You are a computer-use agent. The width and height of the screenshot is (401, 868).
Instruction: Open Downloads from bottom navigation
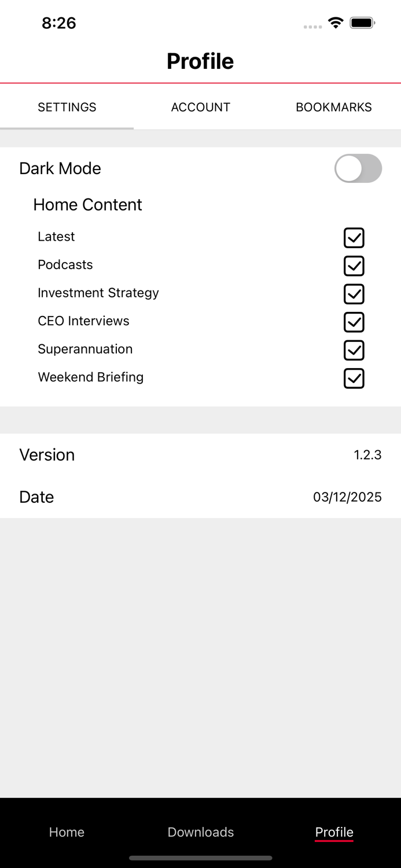tap(200, 832)
